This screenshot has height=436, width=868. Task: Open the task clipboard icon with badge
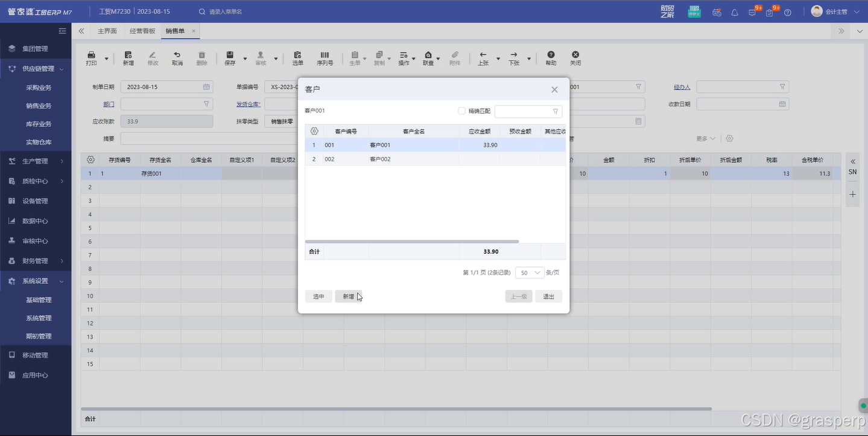coord(770,12)
